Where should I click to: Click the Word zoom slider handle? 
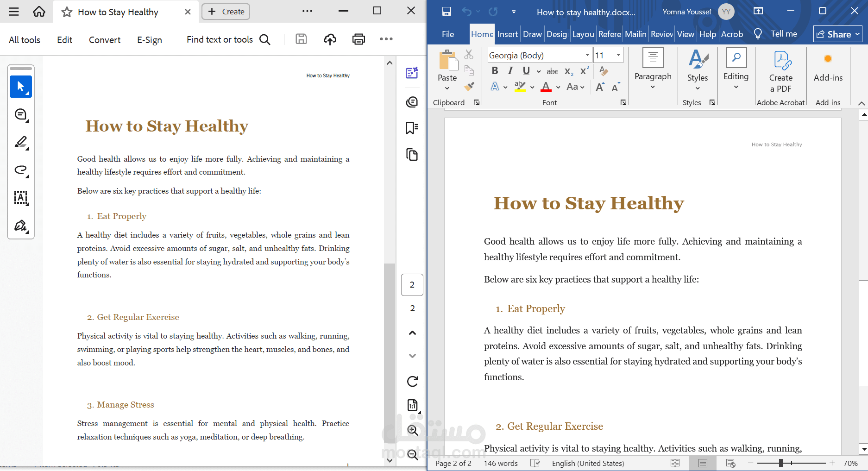781,463
